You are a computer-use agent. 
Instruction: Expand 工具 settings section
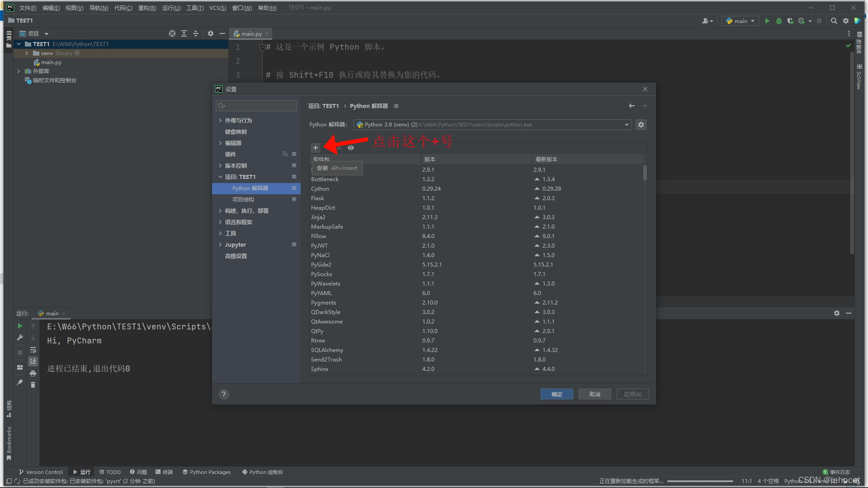220,233
